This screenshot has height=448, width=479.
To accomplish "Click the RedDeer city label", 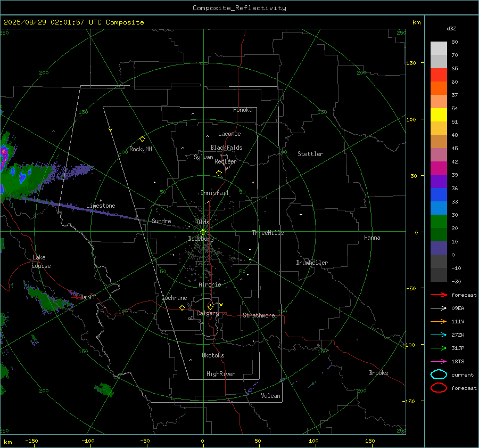I will (226, 161).
